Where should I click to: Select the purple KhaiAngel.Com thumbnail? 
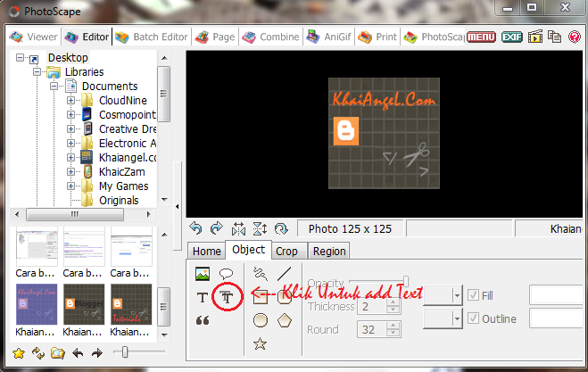click(x=37, y=303)
